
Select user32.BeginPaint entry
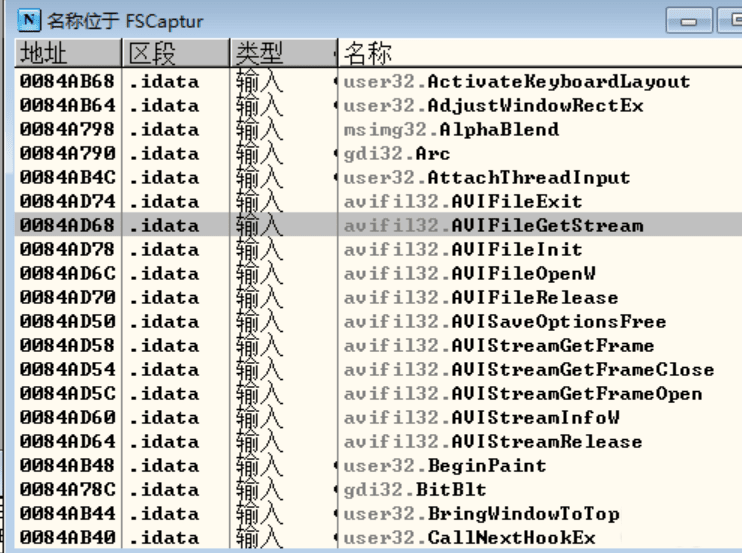(445, 466)
